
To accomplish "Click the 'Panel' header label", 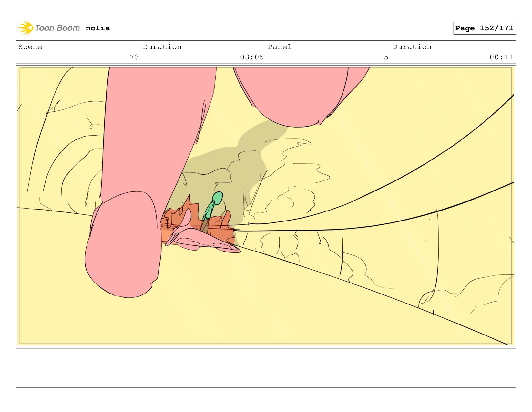I will coord(280,47).
